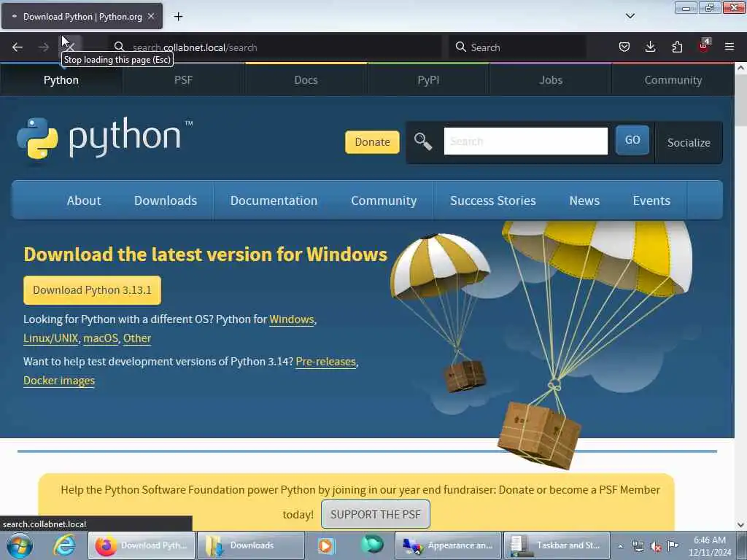747x560 pixels.
Task: Open the Events menu item
Action: click(651, 201)
